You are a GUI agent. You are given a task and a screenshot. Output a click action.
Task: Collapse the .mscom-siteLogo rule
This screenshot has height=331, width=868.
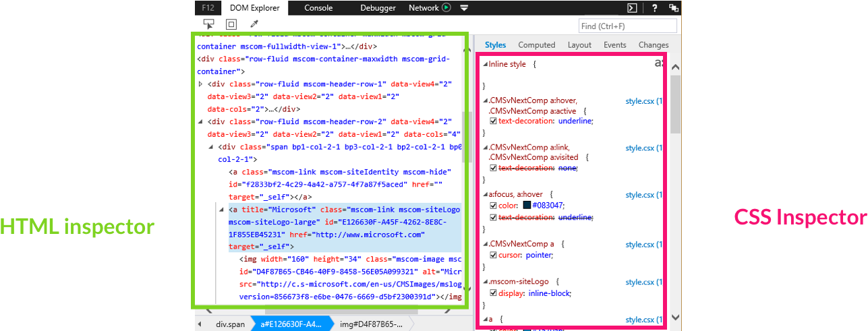pos(486,282)
